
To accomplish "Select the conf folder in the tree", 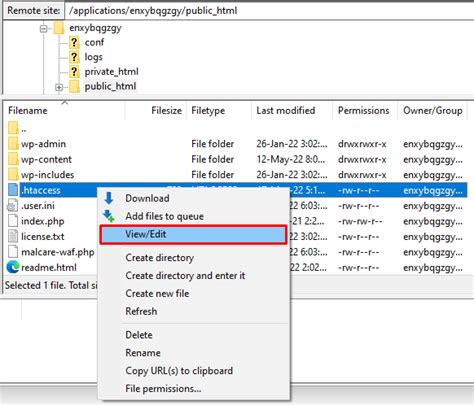I will (94, 42).
